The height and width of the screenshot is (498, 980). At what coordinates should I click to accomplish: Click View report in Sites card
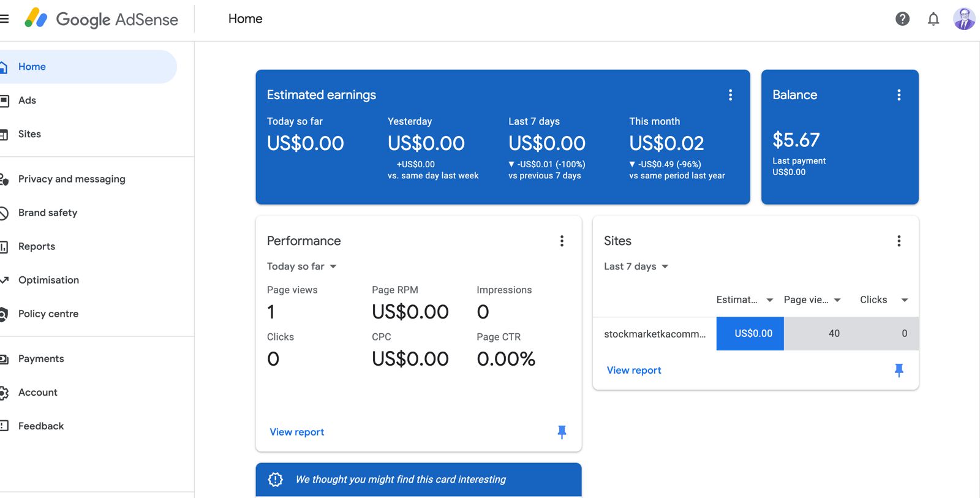(634, 370)
